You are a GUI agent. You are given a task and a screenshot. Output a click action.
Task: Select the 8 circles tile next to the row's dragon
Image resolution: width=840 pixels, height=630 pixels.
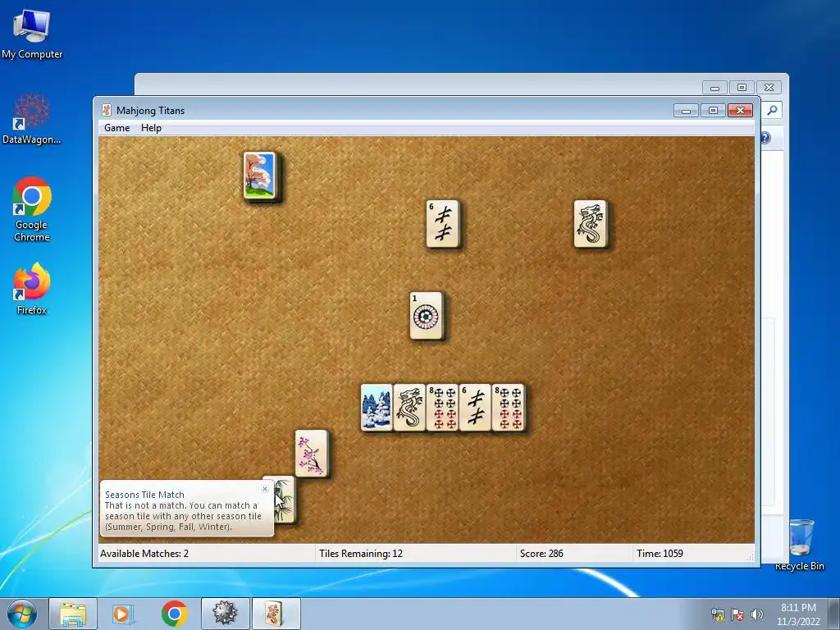point(442,407)
